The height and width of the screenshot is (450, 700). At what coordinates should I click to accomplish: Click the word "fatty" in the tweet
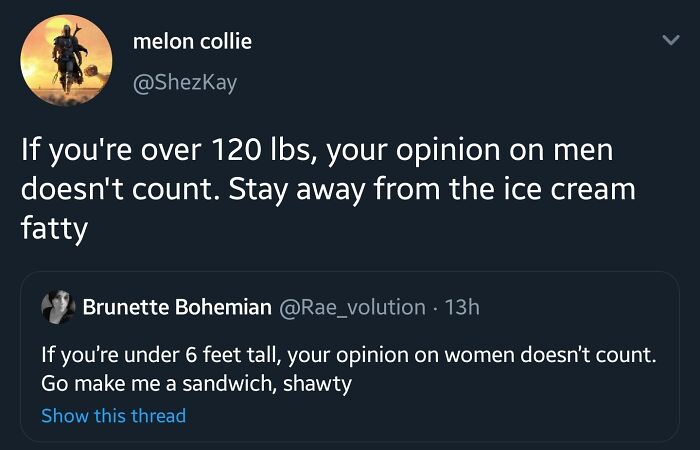[x=55, y=228]
